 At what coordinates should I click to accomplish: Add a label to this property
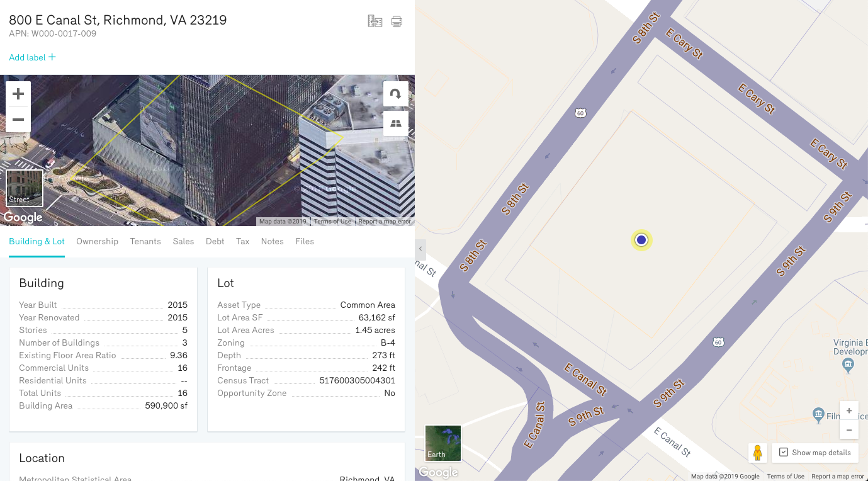[32, 57]
